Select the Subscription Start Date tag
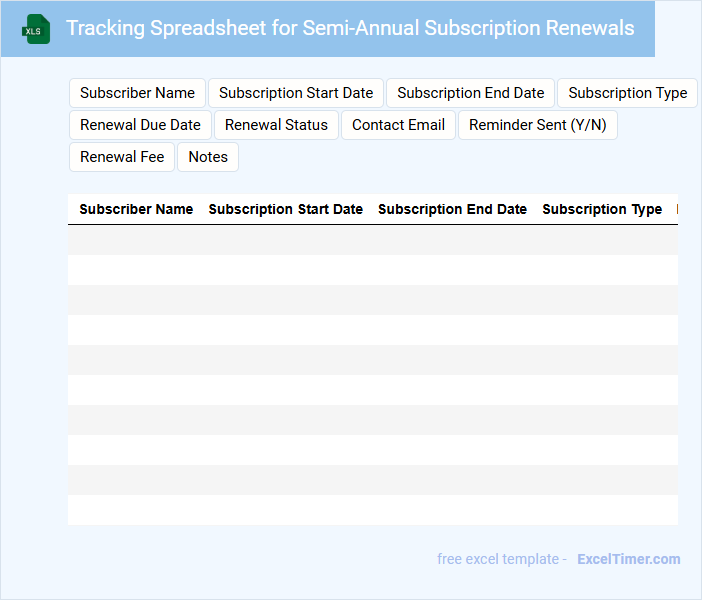 296,93
